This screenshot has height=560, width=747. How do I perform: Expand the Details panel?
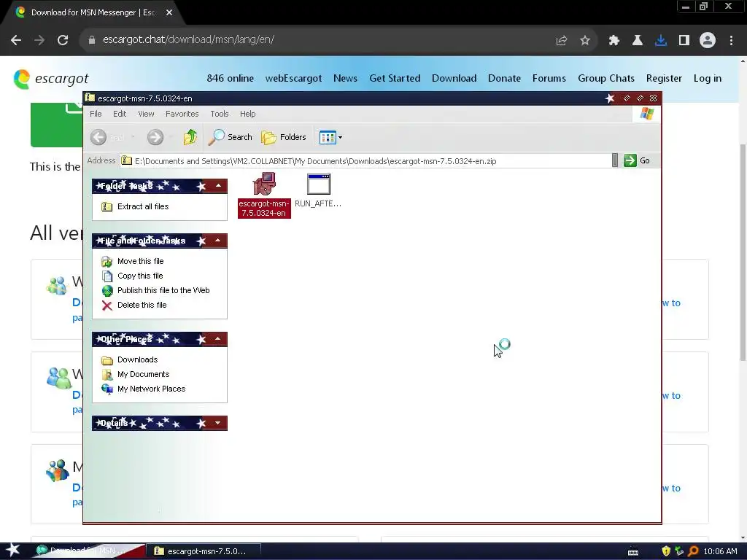tap(217, 423)
